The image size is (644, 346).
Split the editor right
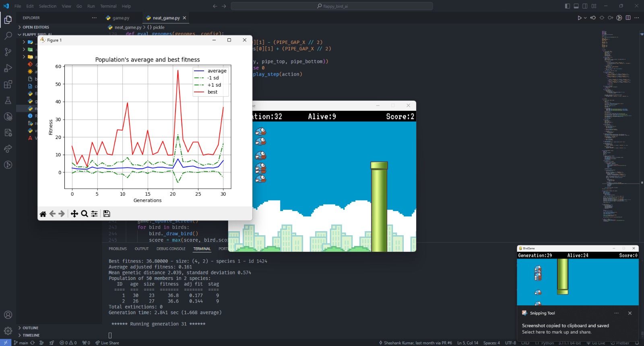(628, 18)
